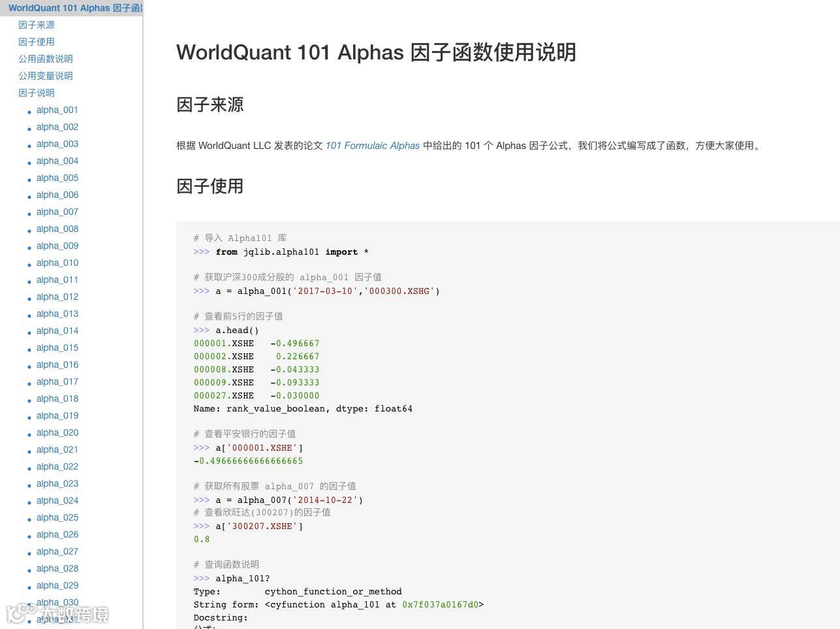Click the output row 000001.XSHE -0.496667
This screenshot has height=629, width=840.
257,344
